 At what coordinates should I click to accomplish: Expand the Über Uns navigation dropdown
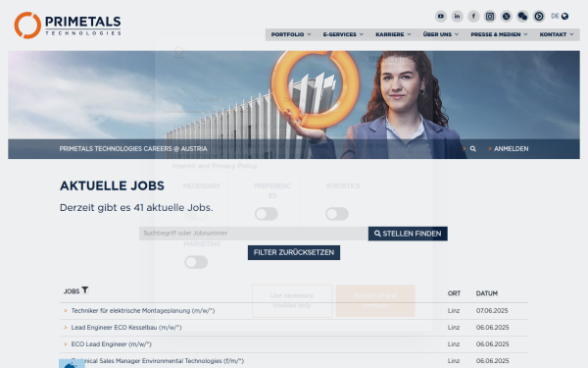441,34
